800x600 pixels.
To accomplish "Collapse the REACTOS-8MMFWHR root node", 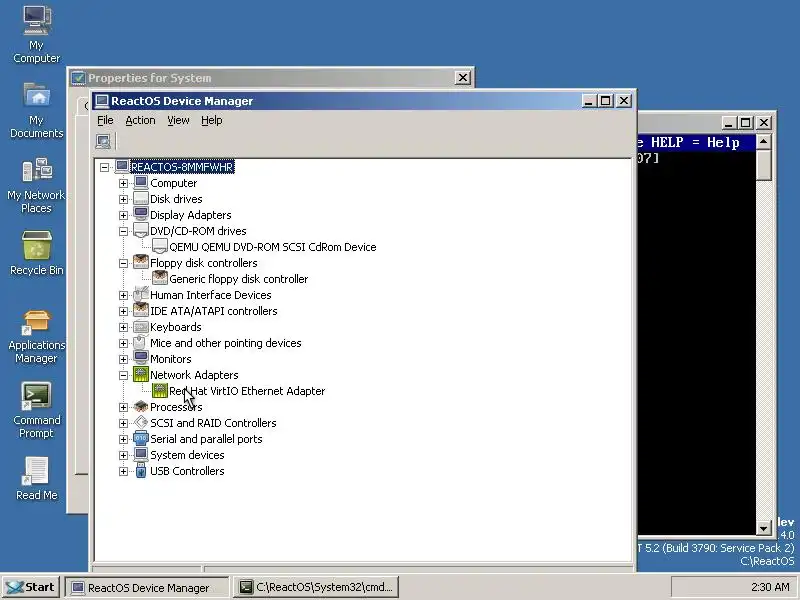I will 105,167.
